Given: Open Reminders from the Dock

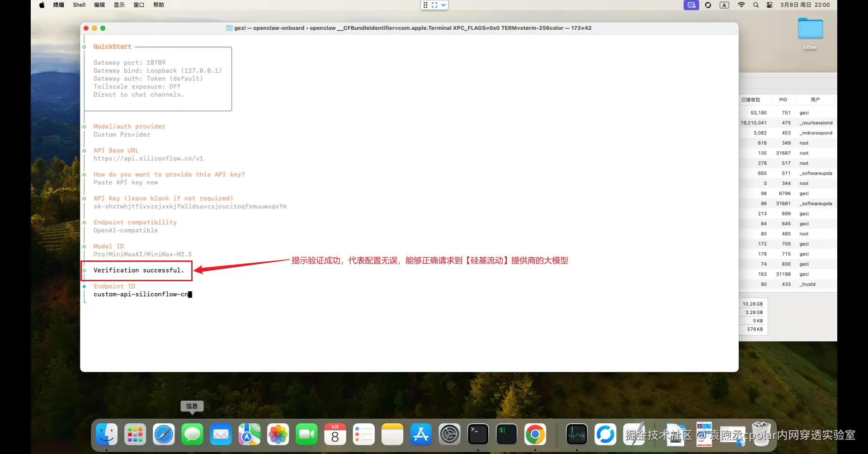Looking at the screenshot, I should (x=364, y=435).
